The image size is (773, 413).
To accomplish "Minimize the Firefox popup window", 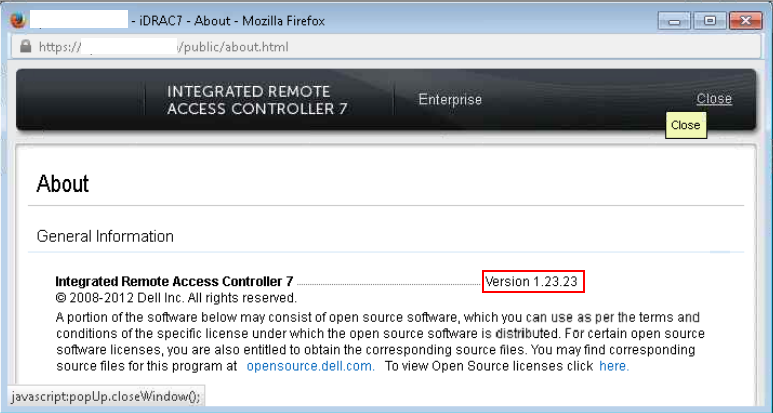I will click(674, 21).
